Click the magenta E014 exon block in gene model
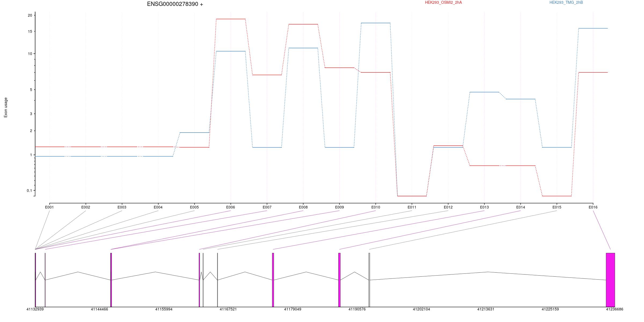Image resolution: width=644 pixels, height=322 pixels. tap(339, 280)
